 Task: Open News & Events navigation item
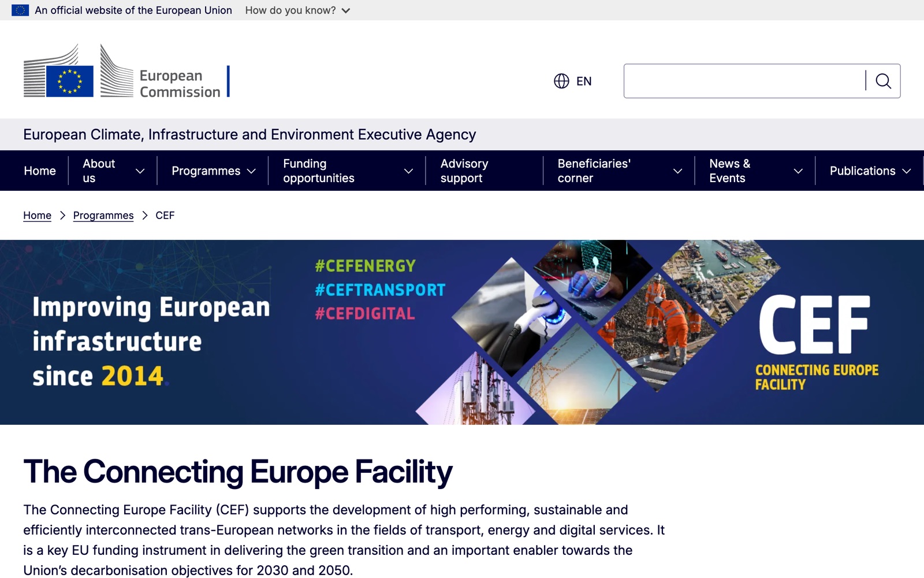pyautogui.click(x=730, y=171)
